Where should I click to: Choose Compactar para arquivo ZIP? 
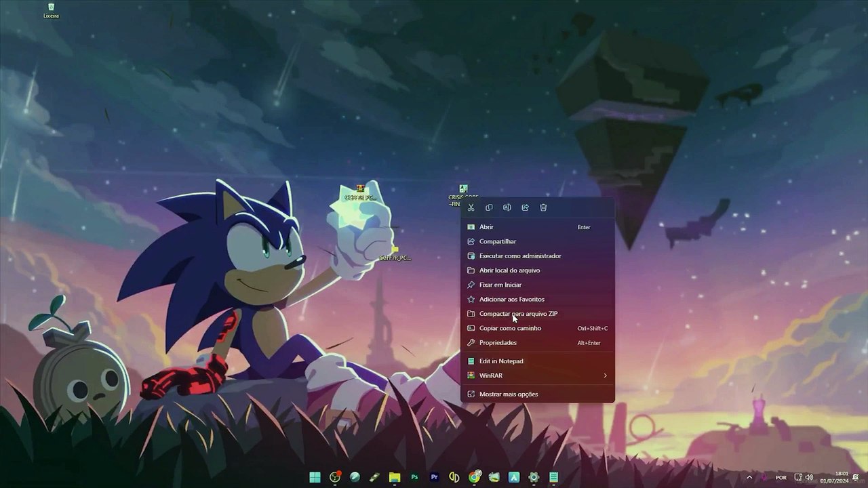538,314
